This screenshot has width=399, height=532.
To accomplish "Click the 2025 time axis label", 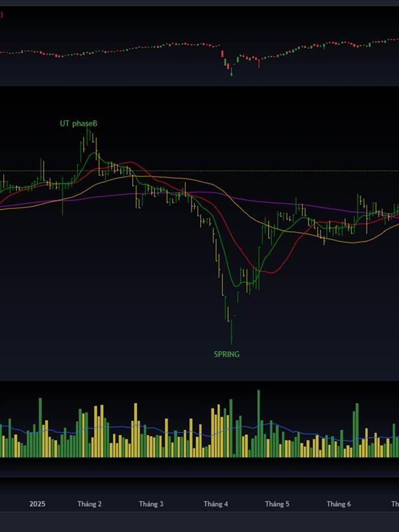I will (x=37, y=504).
